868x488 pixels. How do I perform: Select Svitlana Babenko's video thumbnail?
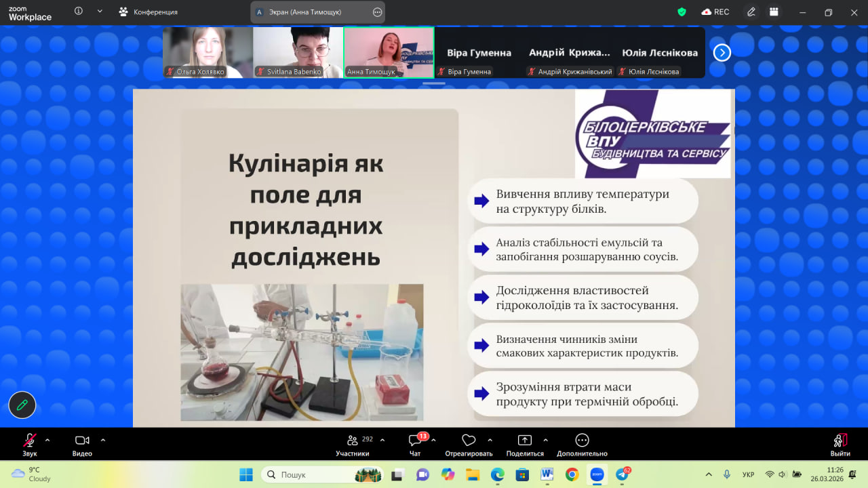click(298, 52)
